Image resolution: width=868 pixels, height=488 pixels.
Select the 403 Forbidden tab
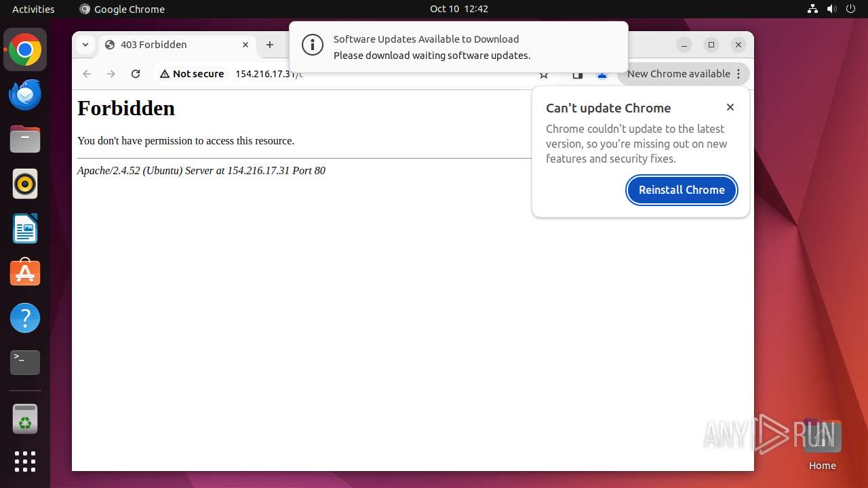(178, 45)
